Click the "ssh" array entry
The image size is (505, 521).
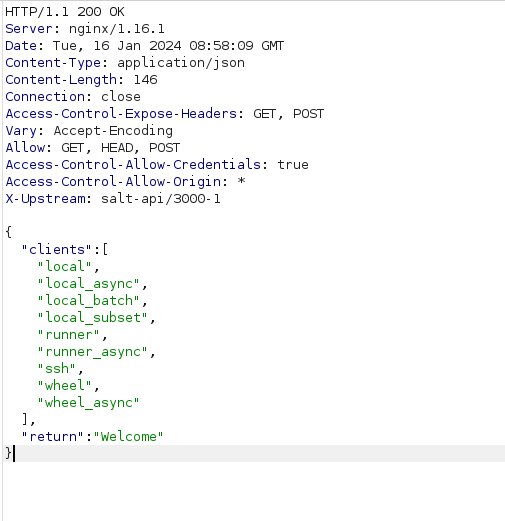pyautogui.click(x=56, y=369)
